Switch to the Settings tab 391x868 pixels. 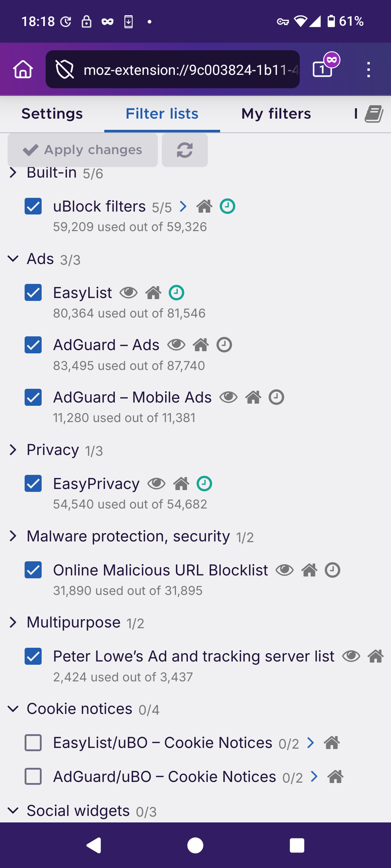click(x=52, y=114)
